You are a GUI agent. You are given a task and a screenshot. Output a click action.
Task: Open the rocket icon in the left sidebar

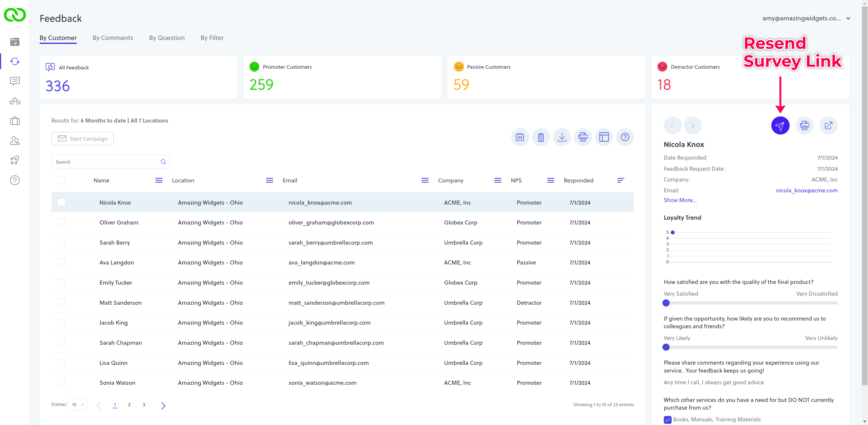[14, 161]
